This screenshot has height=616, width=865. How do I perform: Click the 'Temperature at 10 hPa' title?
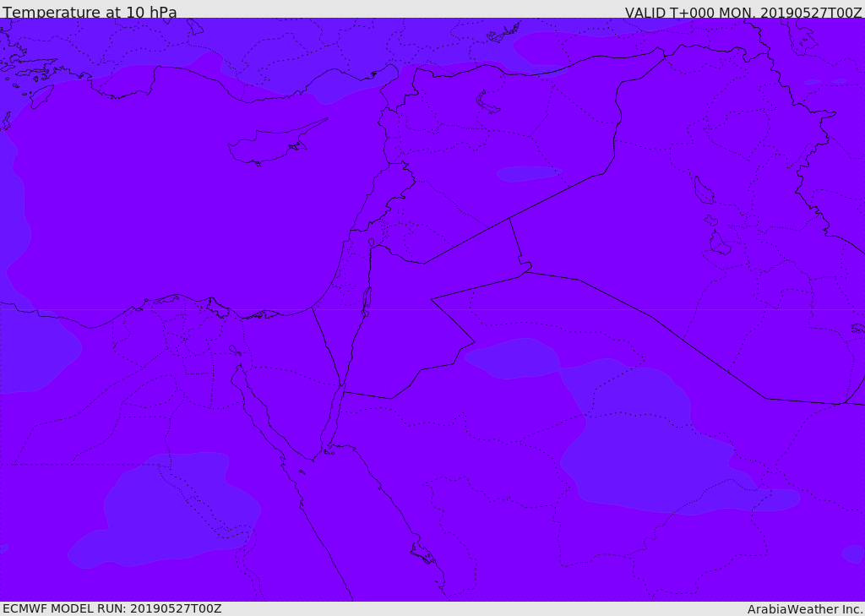pos(90,12)
